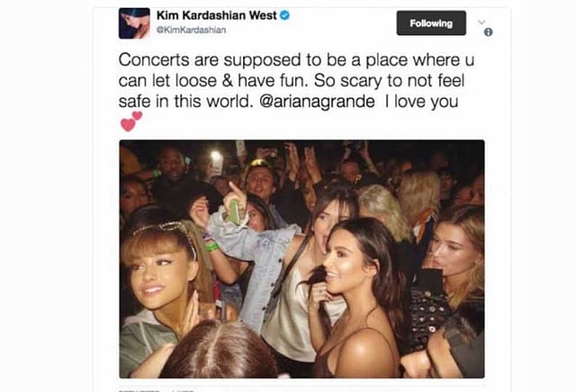The height and width of the screenshot is (392, 576).
Task: Expand the tweet options chevron arrow
Action: 481,22
